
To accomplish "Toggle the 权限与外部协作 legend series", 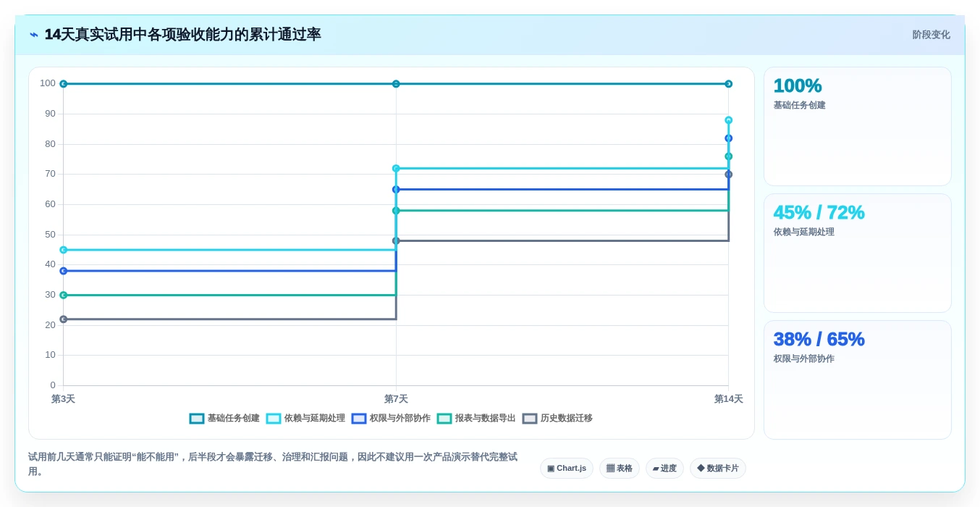I will point(391,419).
